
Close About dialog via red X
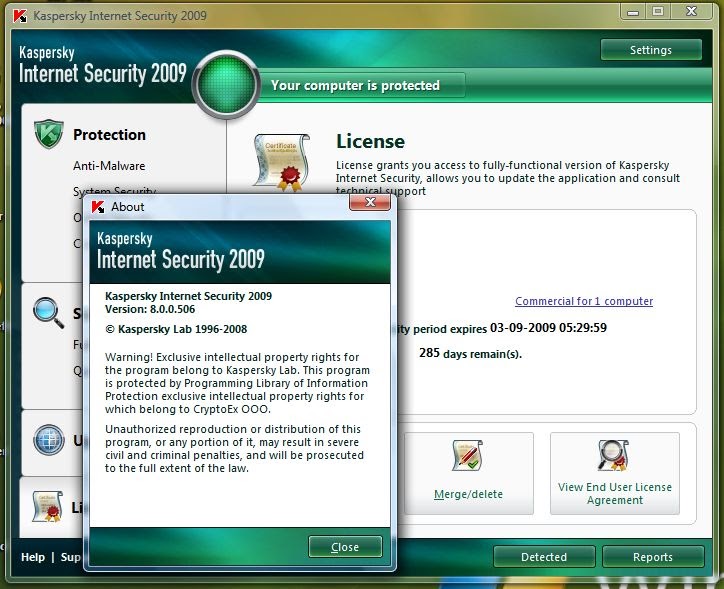click(370, 202)
